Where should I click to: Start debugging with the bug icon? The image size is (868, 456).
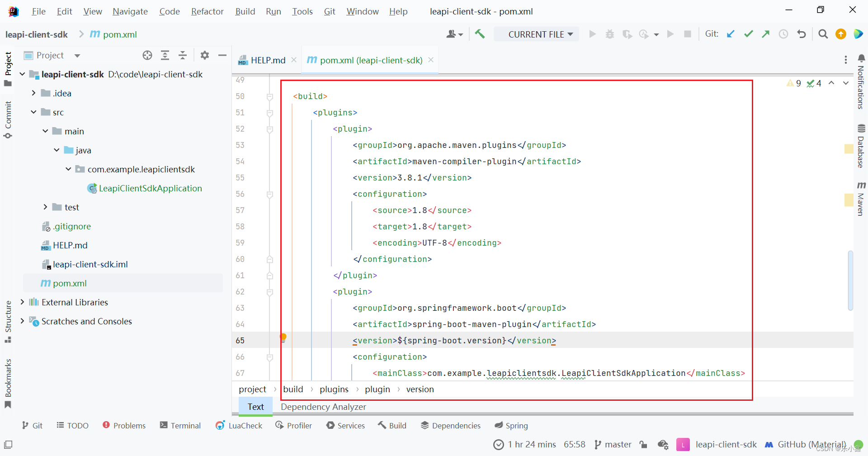[609, 34]
